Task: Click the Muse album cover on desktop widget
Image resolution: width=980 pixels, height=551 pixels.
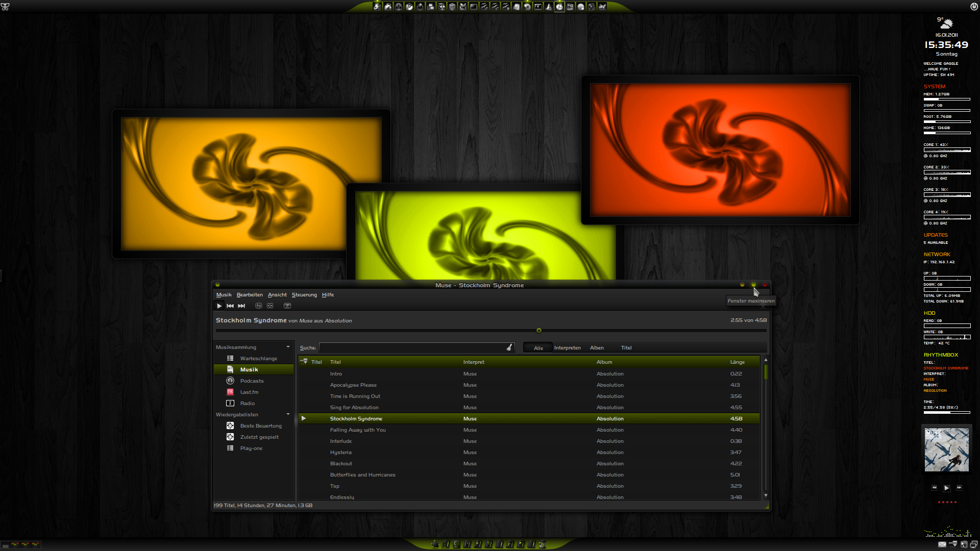Action: click(947, 449)
